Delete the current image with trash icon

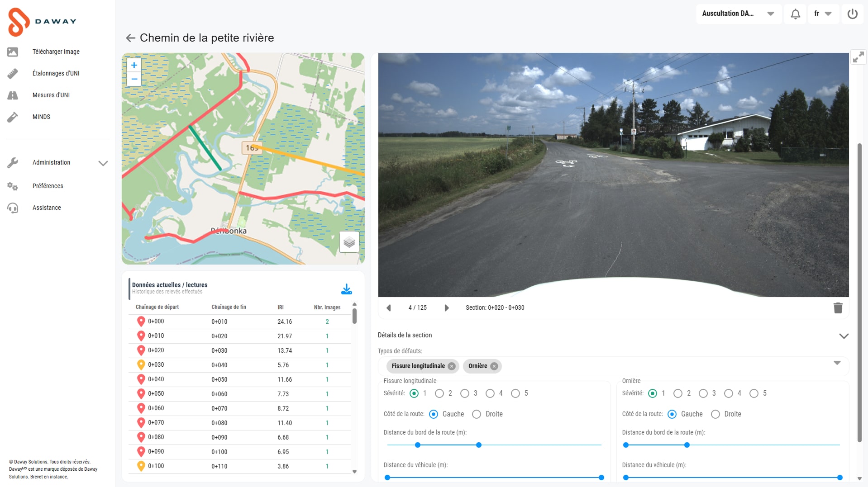(838, 308)
